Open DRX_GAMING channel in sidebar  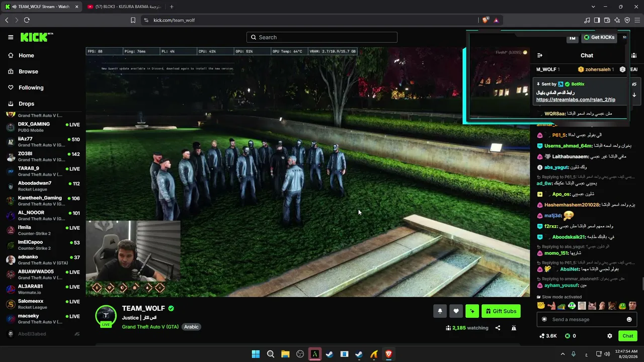43,127
